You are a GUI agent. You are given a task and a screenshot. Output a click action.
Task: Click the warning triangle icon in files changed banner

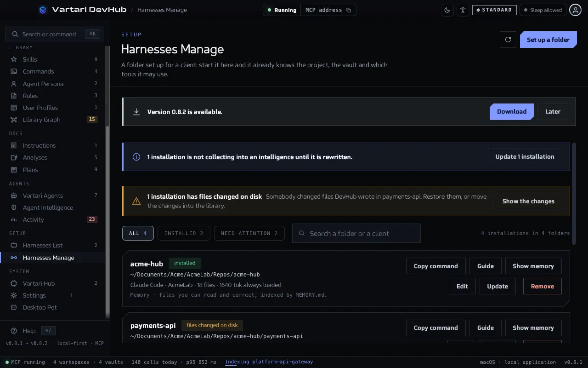pyautogui.click(x=136, y=201)
